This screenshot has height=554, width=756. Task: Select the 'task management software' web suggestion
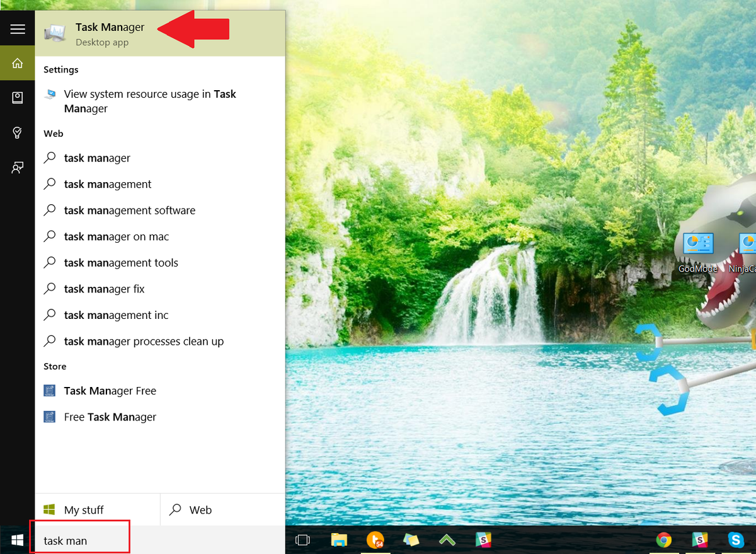[x=130, y=210]
